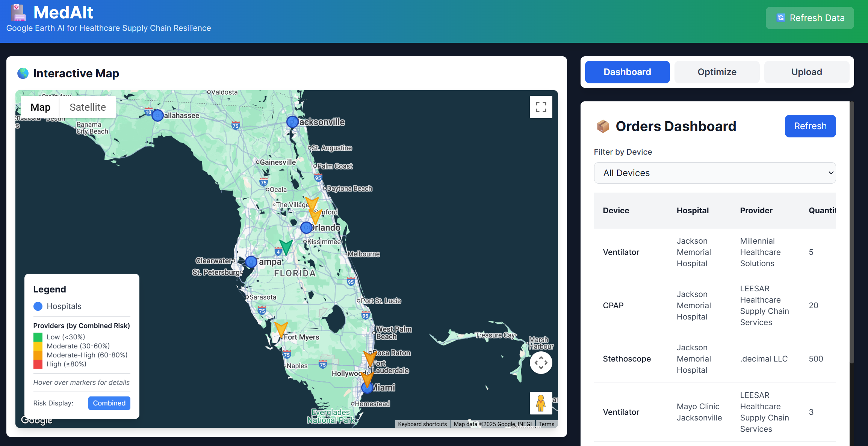Switch to the Upload tab
Screen dimensions: 868x446
coord(806,72)
